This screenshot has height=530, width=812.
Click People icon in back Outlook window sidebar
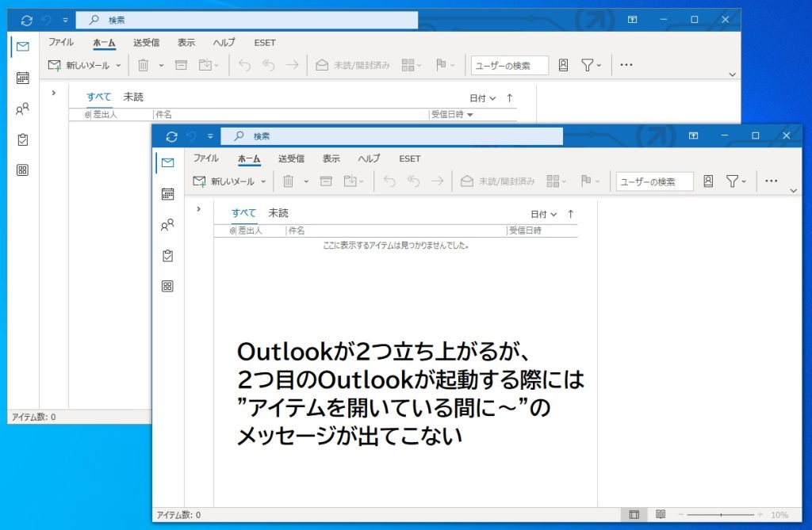point(22,109)
